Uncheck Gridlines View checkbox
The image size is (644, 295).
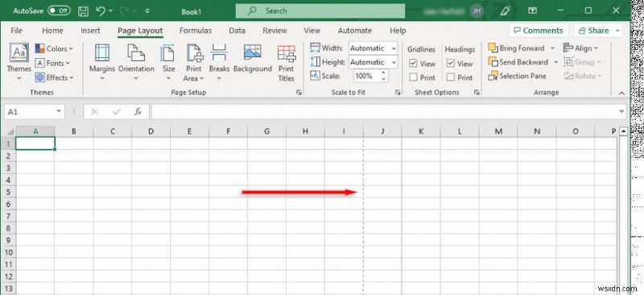(x=413, y=64)
